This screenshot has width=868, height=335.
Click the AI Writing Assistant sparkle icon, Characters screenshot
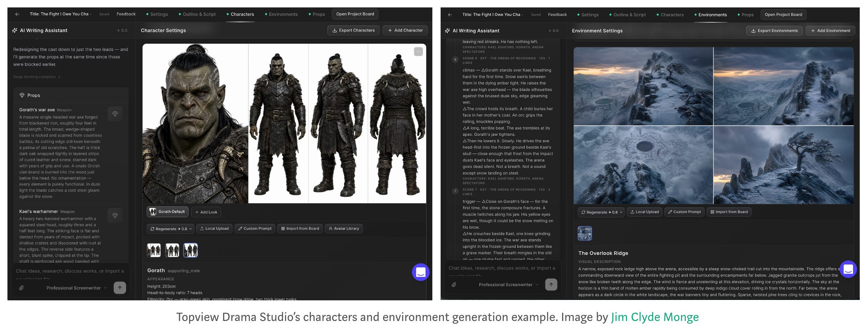click(x=15, y=31)
